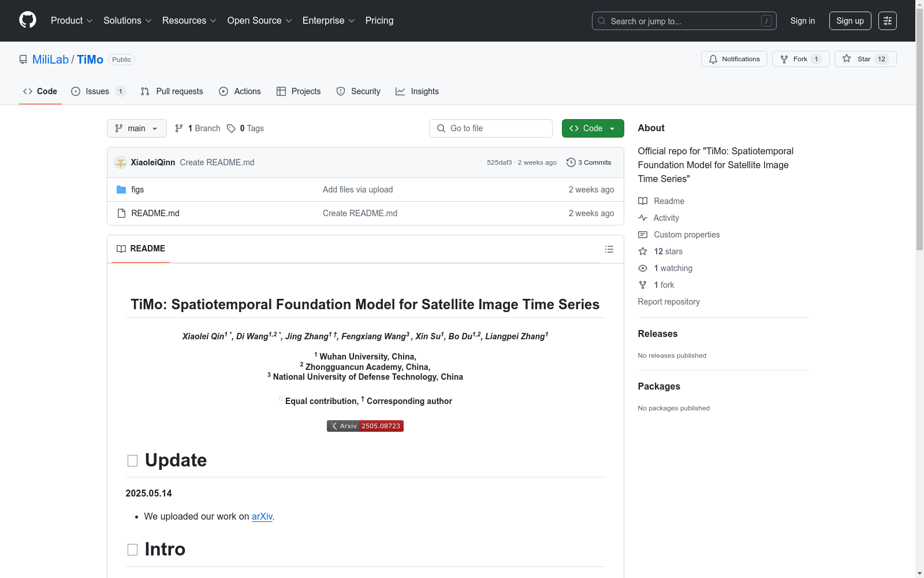Image resolution: width=924 pixels, height=578 pixels.
Task: Switch to the Security tab
Action: click(x=359, y=91)
